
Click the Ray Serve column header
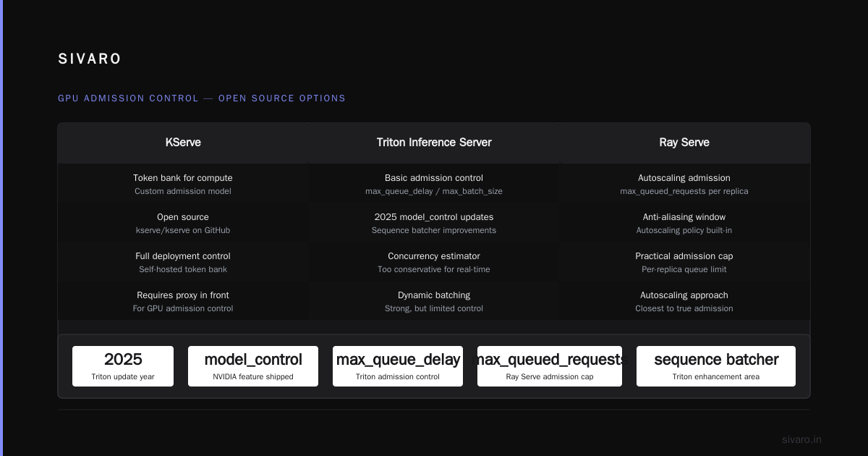point(684,143)
